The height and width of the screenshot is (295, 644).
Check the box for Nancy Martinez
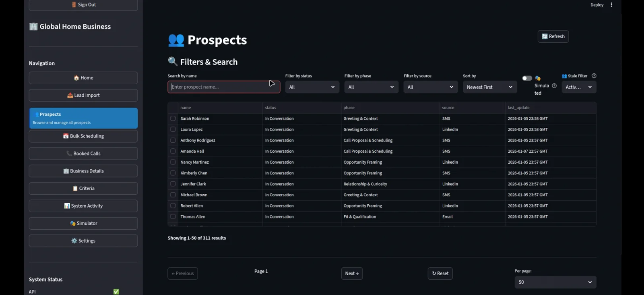(x=173, y=162)
